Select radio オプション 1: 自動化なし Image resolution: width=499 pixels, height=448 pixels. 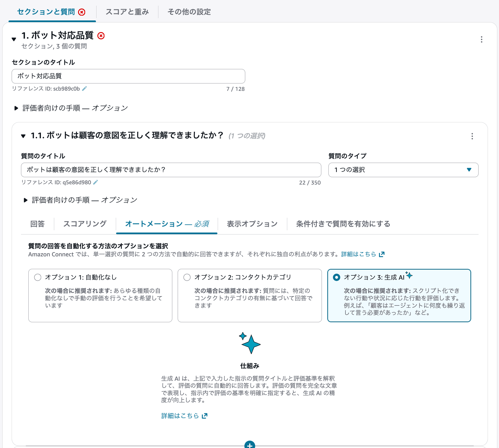[x=38, y=277]
